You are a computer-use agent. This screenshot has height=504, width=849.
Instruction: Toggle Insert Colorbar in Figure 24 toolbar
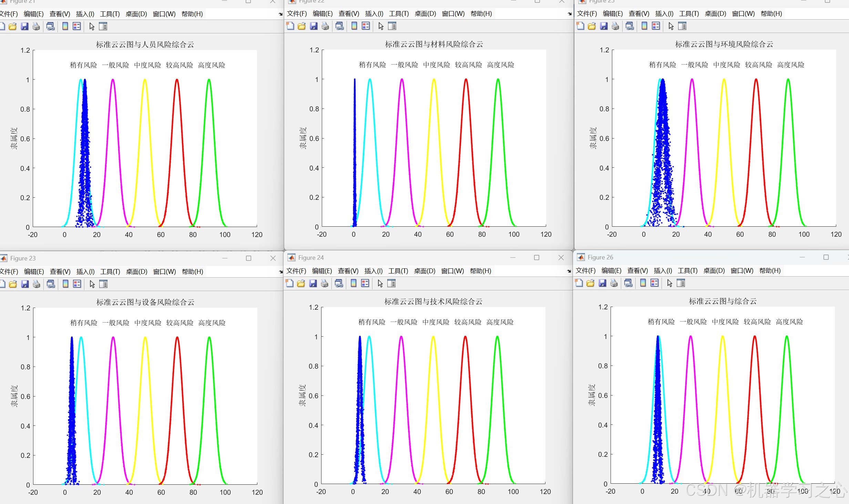click(x=354, y=283)
